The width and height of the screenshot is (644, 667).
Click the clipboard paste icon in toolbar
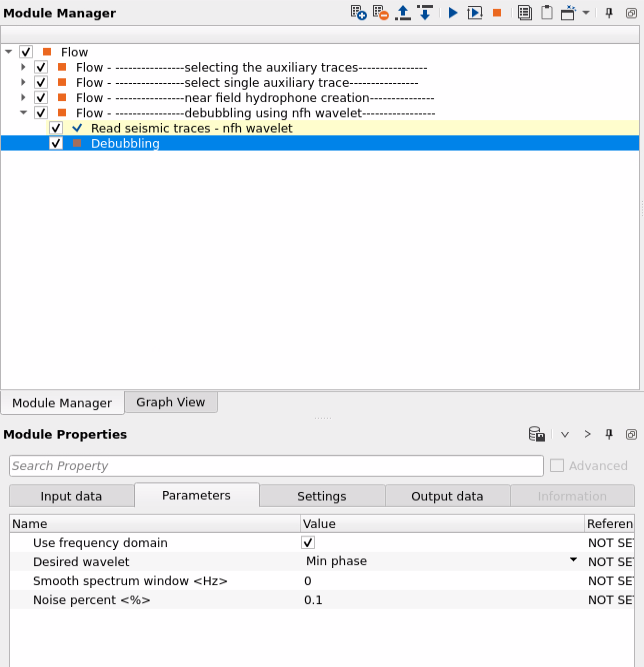click(547, 13)
